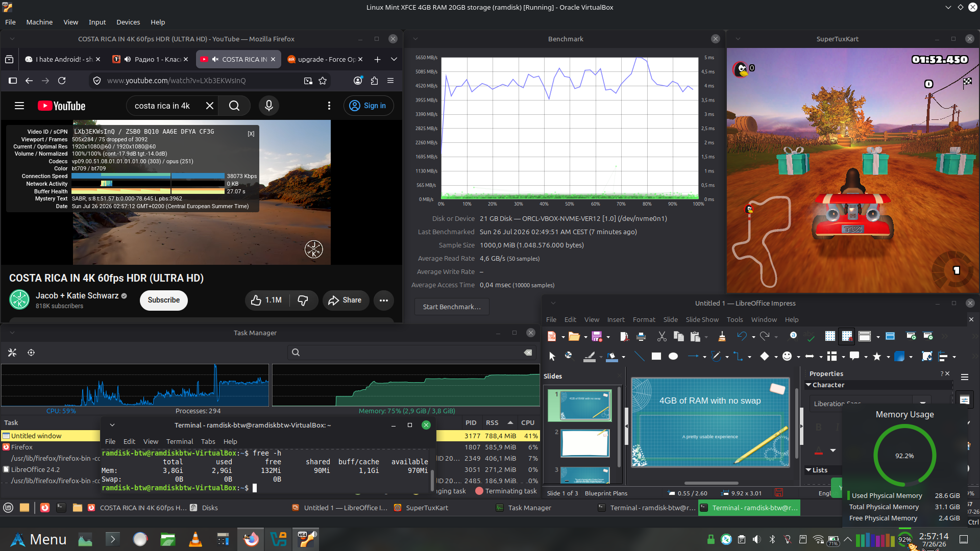The image size is (980, 551).
Task: Share the Costa Rica video
Action: (345, 300)
